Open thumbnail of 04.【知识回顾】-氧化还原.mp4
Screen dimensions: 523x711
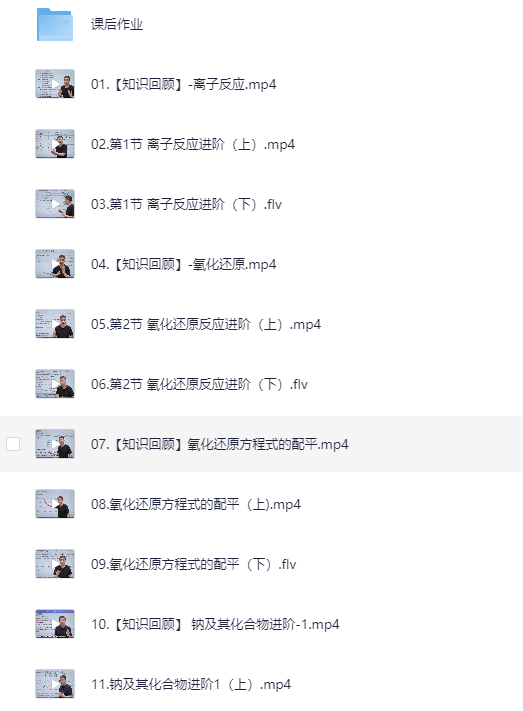click(55, 263)
